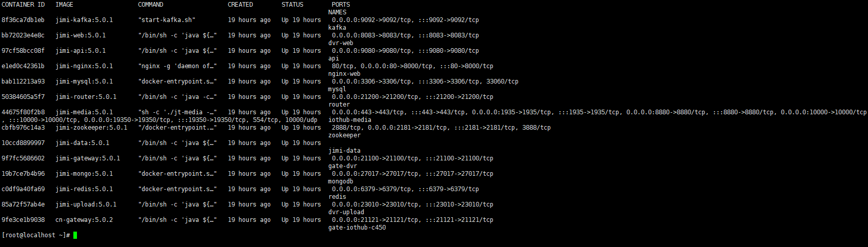The image size is (868, 247).
Task: Click the gate-iothub-c450 container name
Action: pyautogui.click(x=357, y=228)
